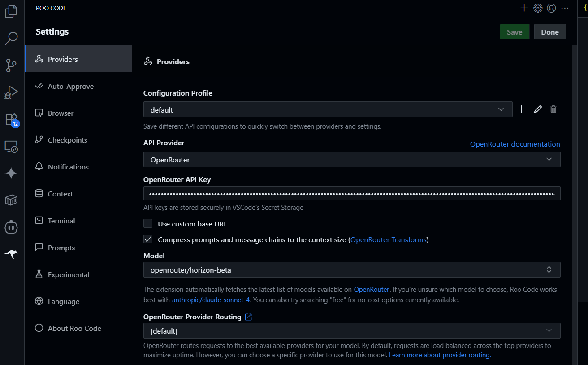This screenshot has height=365, width=588.
Task: Open Remote Explorer in the activity bar
Action: pos(11,147)
